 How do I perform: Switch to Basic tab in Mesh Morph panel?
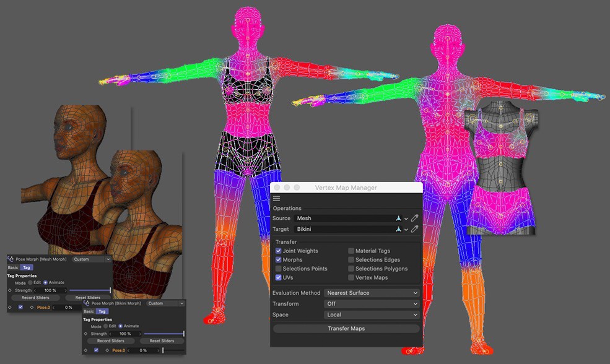[x=12, y=267]
